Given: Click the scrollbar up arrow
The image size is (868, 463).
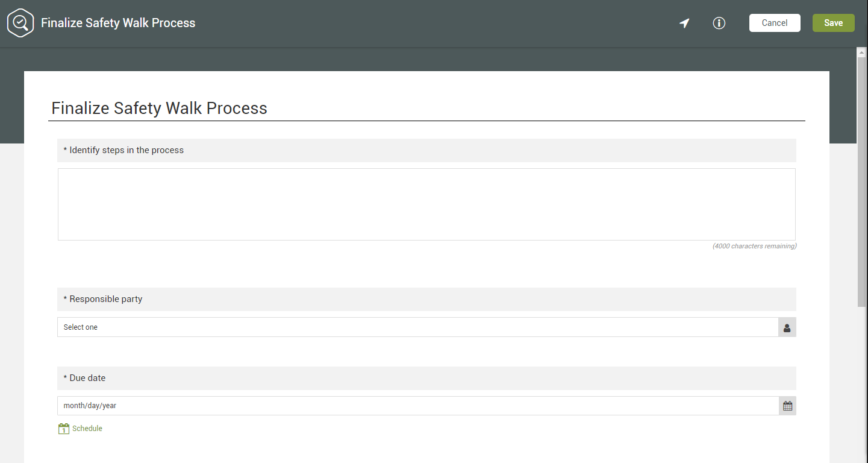Looking at the screenshot, I should coord(861,52).
